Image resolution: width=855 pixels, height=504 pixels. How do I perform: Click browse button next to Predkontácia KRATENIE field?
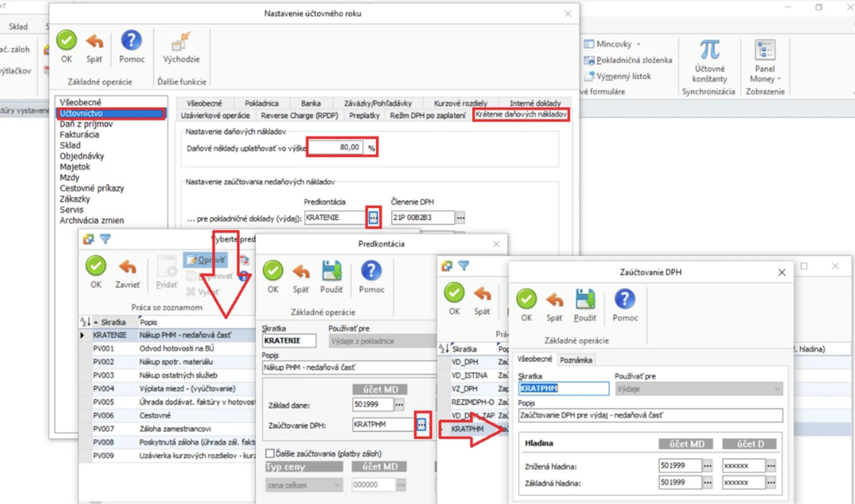[x=373, y=218]
